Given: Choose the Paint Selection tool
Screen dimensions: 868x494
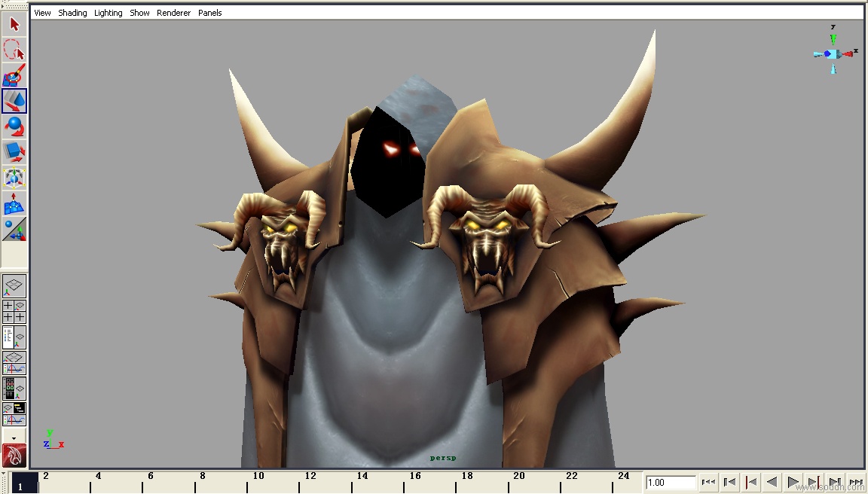Looking at the screenshot, I should coord(14,75).
